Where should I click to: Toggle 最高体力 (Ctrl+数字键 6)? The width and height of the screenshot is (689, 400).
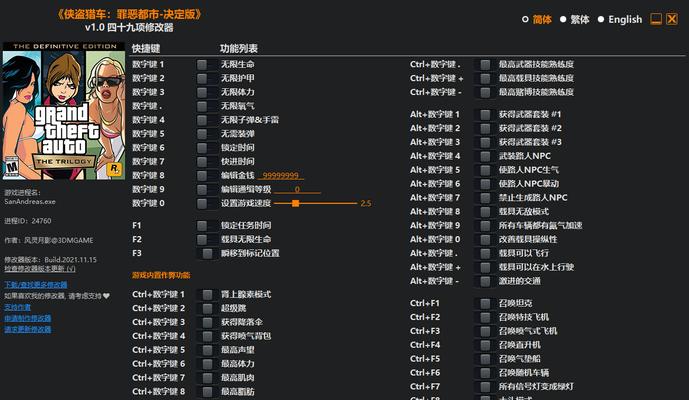pos(207,364)
